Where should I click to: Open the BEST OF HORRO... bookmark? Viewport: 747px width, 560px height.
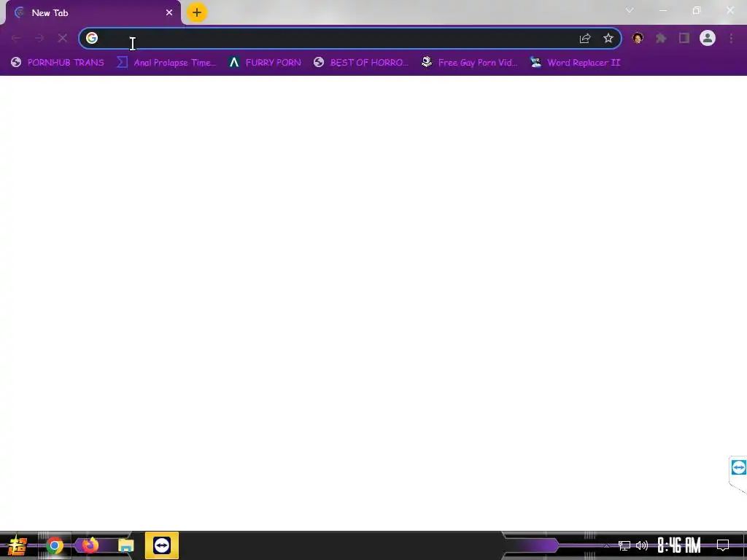click(361, 63)
